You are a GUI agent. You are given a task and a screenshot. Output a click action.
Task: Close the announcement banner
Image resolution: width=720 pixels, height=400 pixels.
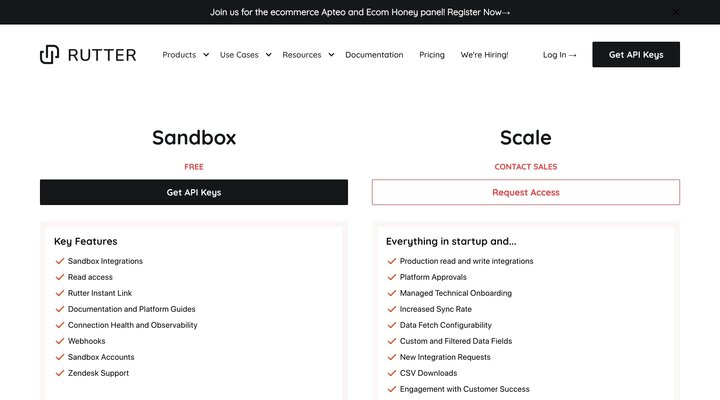tap(676, 12)
